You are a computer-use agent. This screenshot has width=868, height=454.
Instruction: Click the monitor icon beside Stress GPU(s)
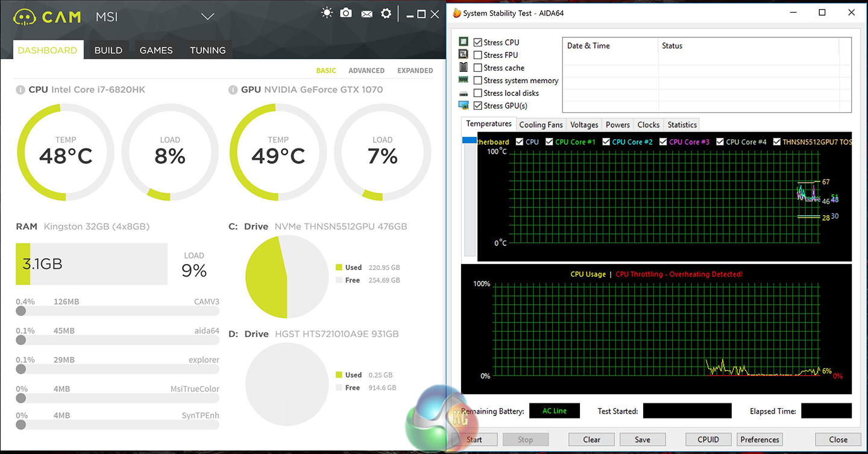point(464,106)
